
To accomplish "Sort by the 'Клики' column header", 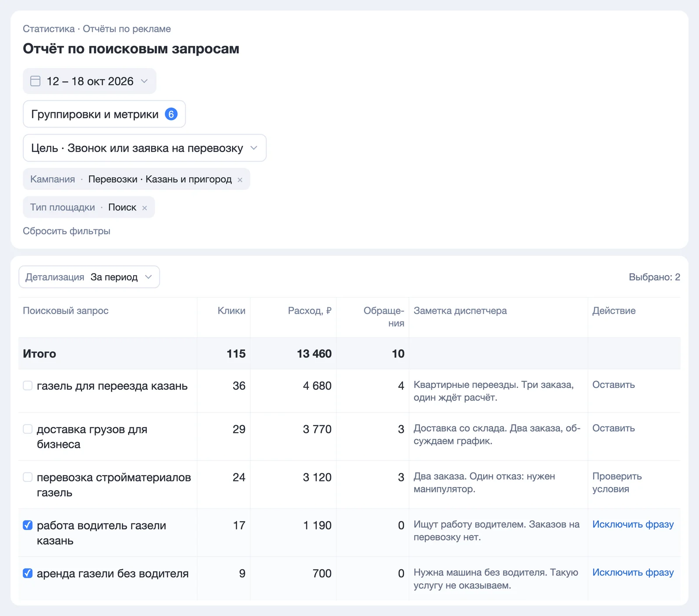I will tap(232, 311).
